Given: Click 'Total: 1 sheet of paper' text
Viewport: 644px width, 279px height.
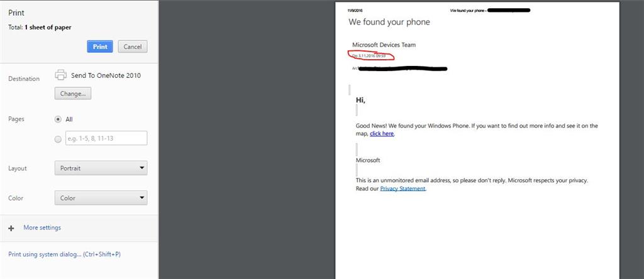Looking at the screenshot, I should coord(40,28).
